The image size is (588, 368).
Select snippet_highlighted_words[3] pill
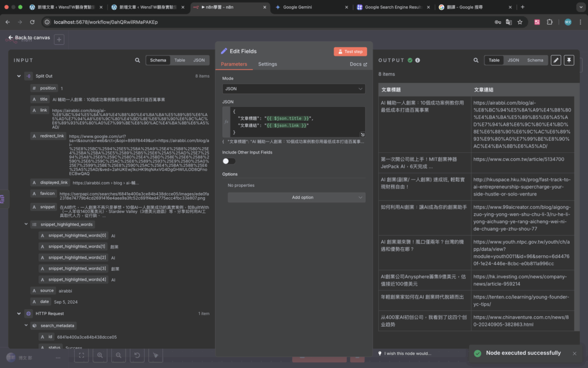[73, 269]
